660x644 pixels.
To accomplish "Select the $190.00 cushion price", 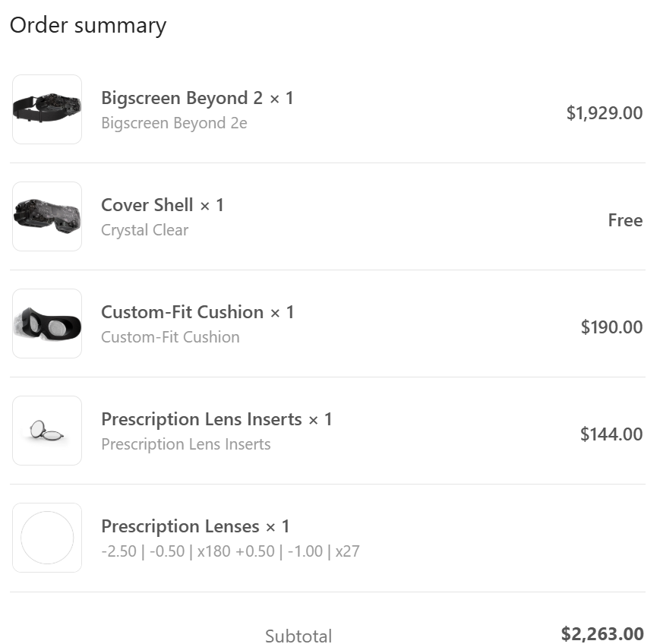I will click(x=611, y=327).
